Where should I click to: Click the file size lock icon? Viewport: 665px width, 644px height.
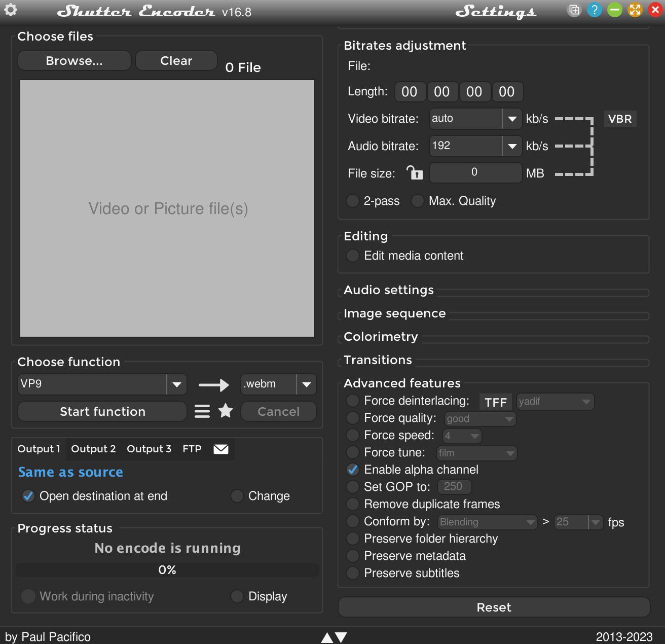tap(414, 173)
